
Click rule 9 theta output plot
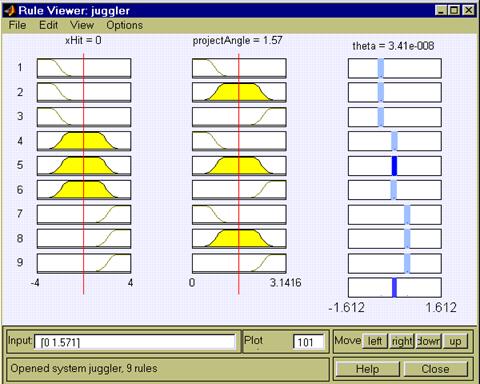[395, 263]
